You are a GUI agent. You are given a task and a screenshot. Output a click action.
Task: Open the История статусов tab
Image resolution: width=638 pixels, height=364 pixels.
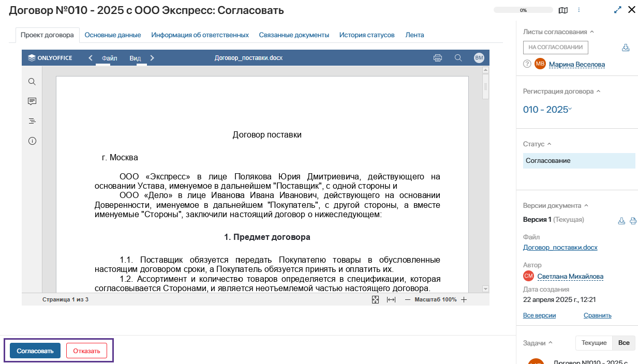click(367, 35)
